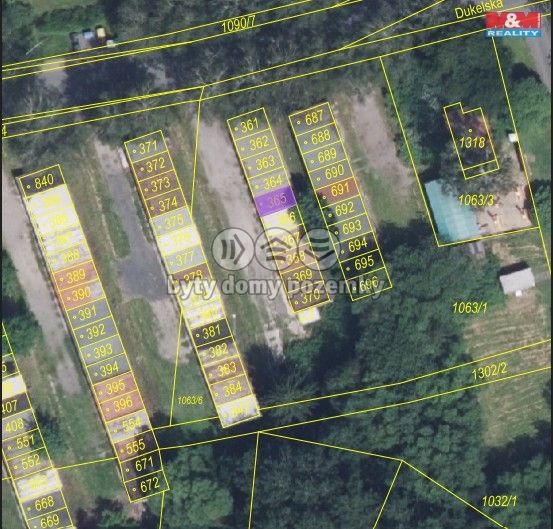Click on parcel 393

(x=101, y=351)
